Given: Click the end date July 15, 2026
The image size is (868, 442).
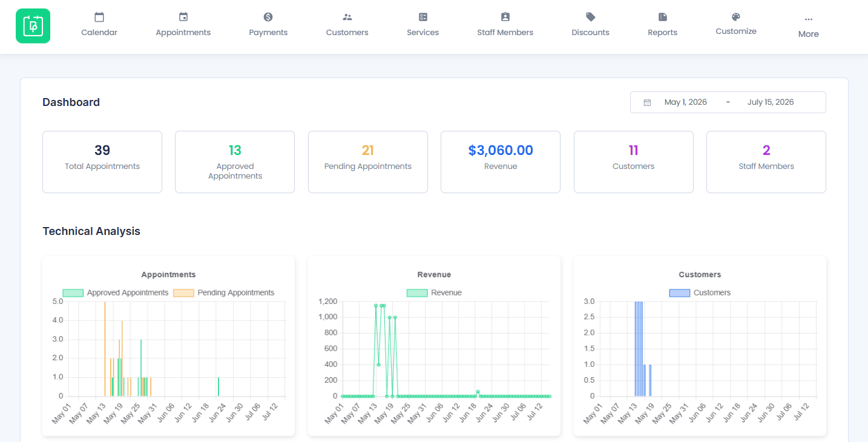Looking at the screenshot, I should coord(771,102).
